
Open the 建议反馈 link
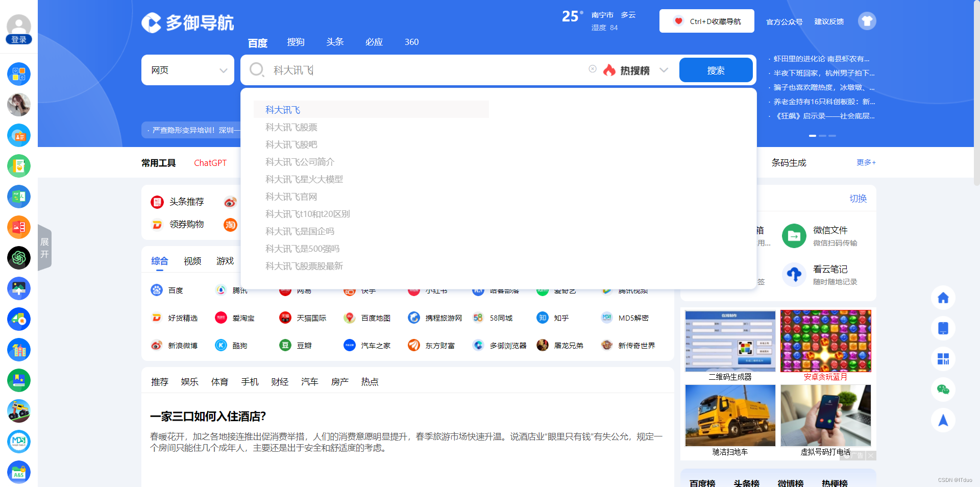829,21
